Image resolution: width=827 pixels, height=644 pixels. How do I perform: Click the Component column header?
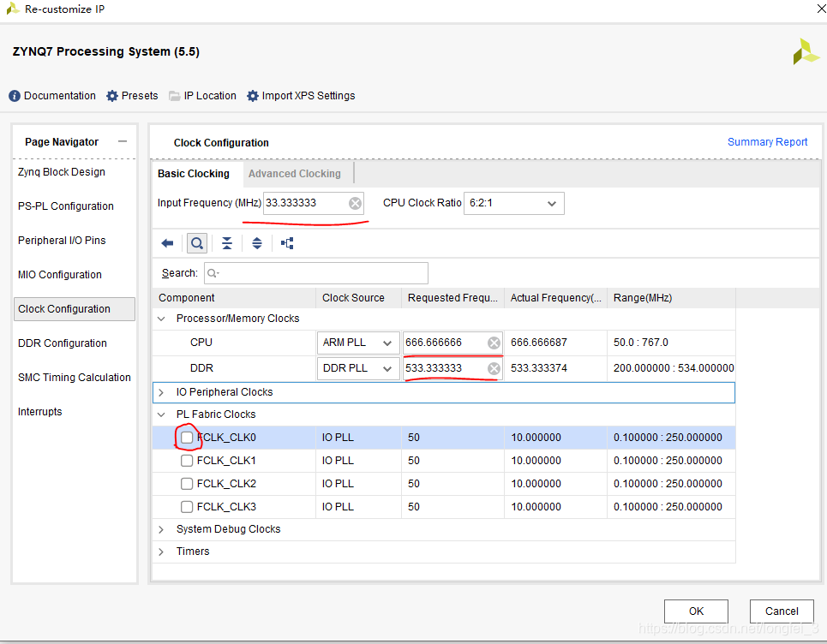pyautogui.click(x=234, y=298)
